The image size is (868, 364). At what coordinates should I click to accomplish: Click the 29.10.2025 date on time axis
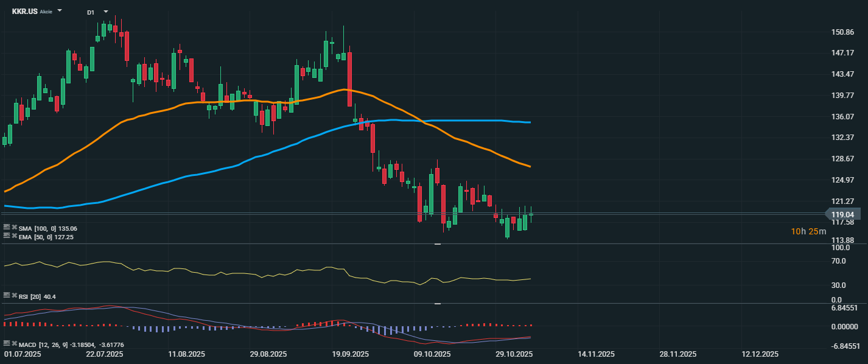(516, 354)
